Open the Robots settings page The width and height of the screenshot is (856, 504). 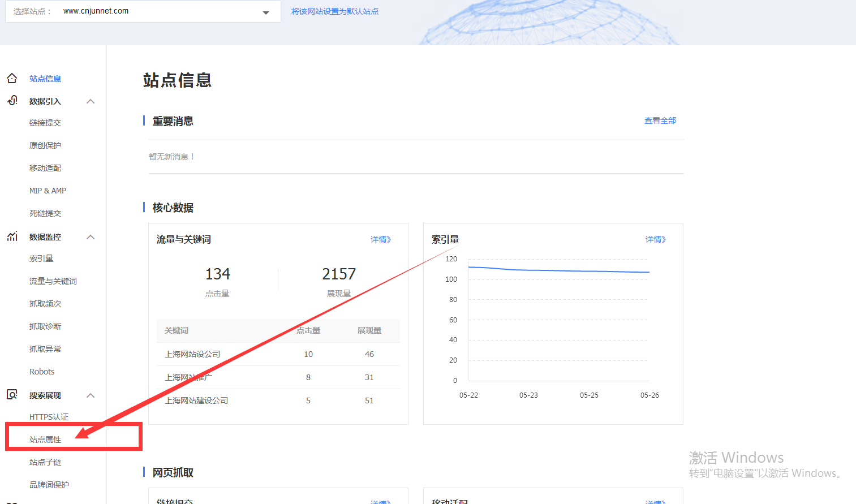coord(41,371)
